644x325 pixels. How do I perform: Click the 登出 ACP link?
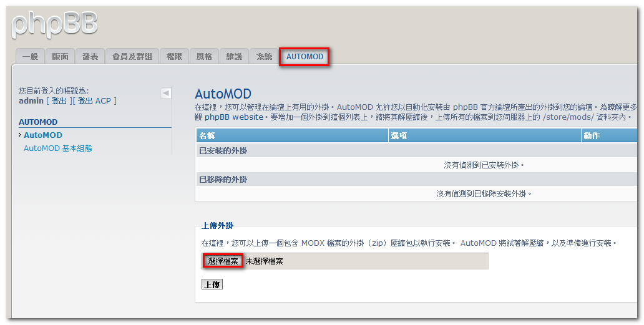(94, 101)
